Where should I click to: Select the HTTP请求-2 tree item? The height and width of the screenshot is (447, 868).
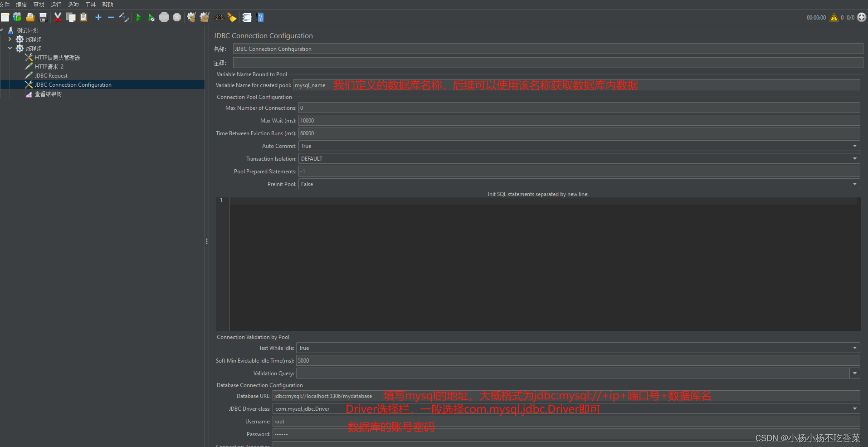[49, 67]
